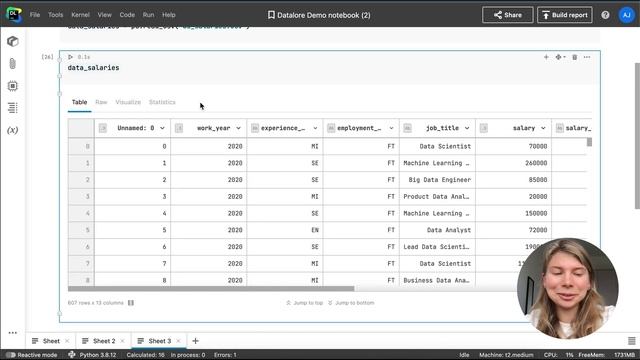Viewport: 640px width, 360px height.
Task: Open the File menu
Action: [35, 15]
